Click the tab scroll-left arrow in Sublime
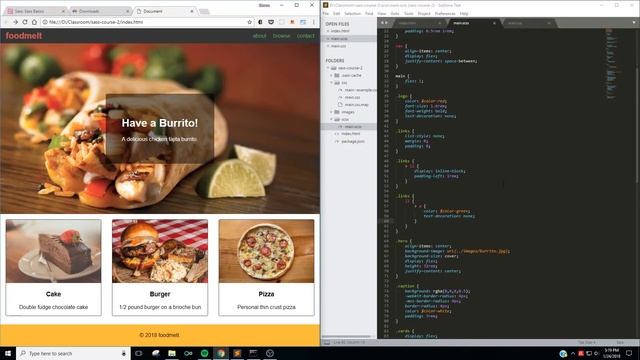Screen dimensions: 640x360 [382, 23]
